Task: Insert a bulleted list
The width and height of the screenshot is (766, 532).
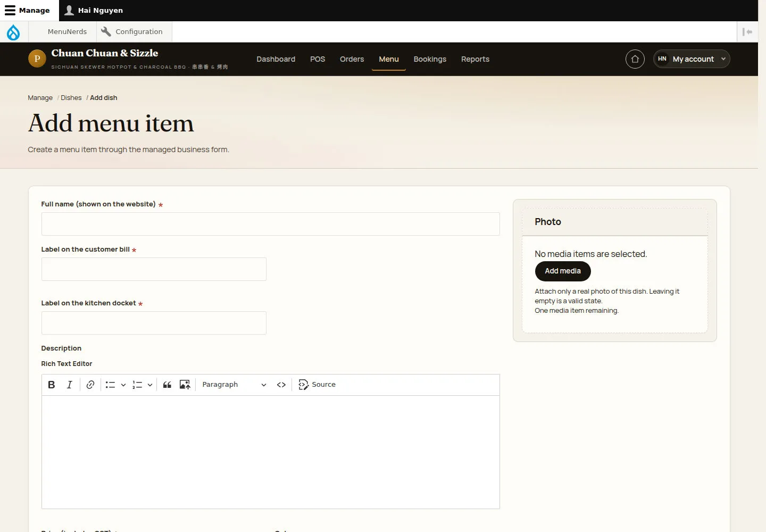Action: [x=110, y=385]
